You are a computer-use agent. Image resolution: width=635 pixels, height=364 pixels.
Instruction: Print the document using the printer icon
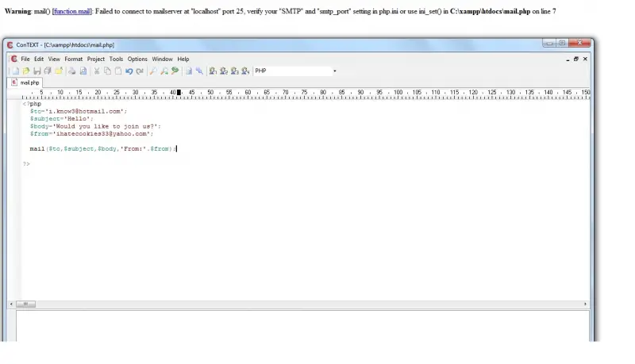pos(71,71)
